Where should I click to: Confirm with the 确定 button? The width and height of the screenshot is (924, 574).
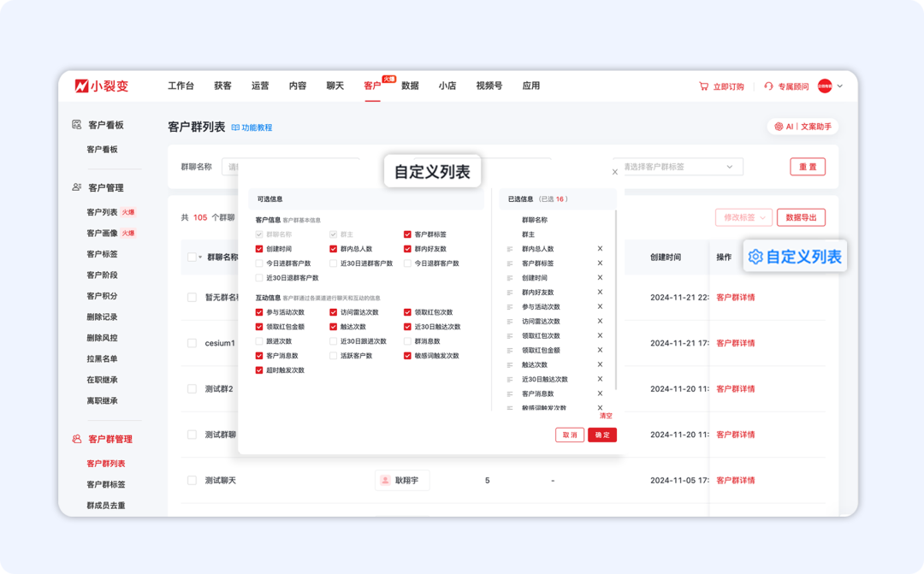pyautogui.click(x=601, y=435)
